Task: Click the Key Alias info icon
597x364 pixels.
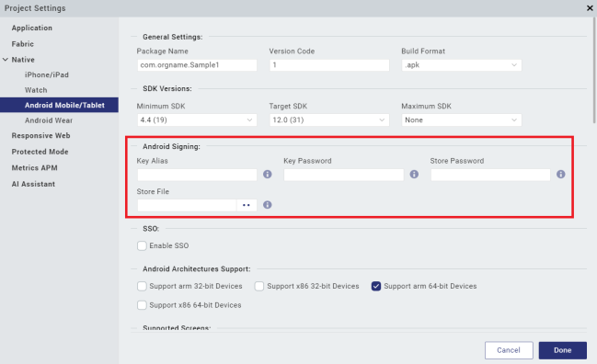Action: coord(268,175)
